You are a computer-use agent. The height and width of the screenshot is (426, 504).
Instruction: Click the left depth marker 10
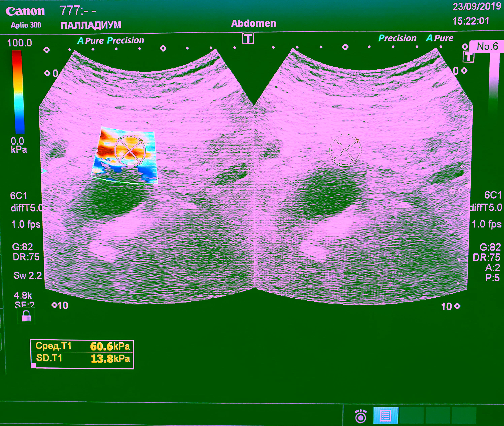(x=63, y=306)
